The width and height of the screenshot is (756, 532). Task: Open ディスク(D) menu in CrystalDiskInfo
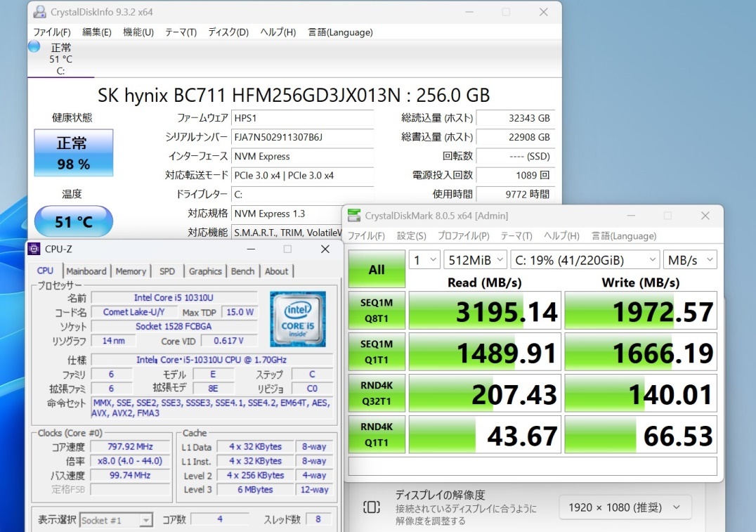click(x=228, y=32)
